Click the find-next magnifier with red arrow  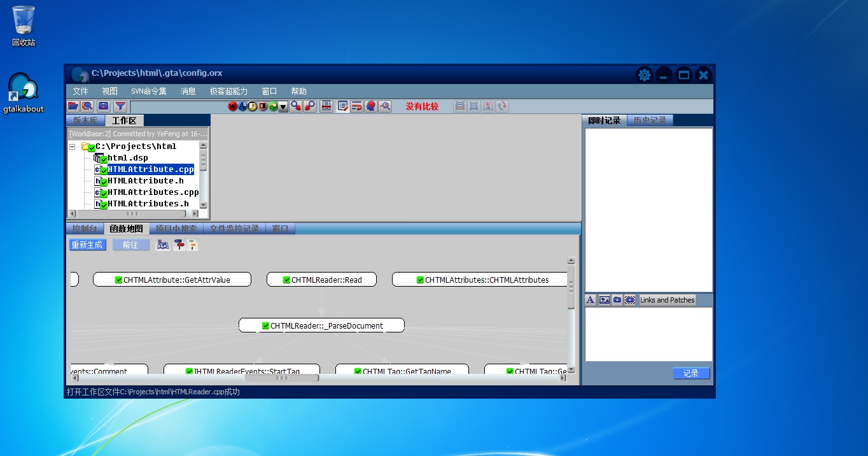coord(296,106)
